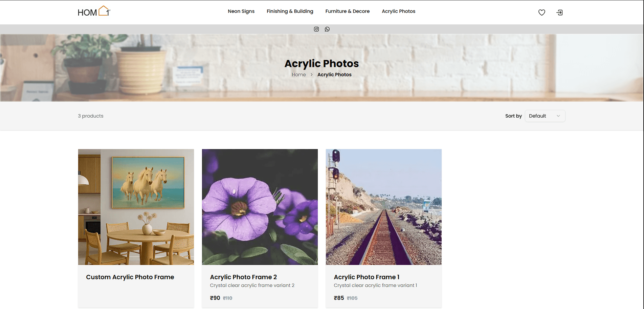The image size is (644, 309).
Task: Click the ₹90 discounted price label
Action: coord(215,298)
